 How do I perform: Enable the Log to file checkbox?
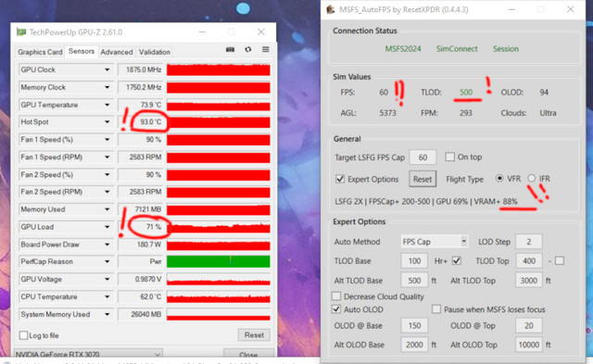click(23, 335)
